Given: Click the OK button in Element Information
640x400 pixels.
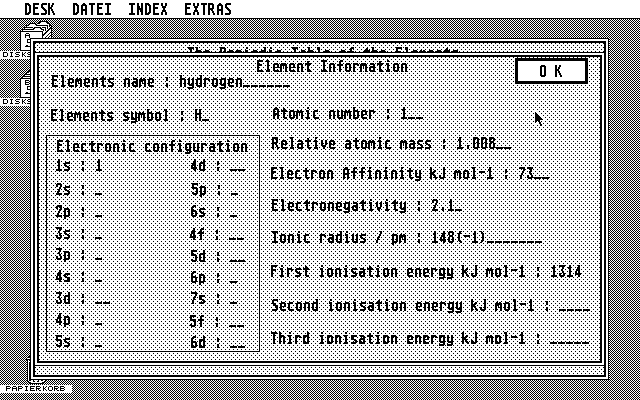Looking at the screenshot, I should click(551, 71).
